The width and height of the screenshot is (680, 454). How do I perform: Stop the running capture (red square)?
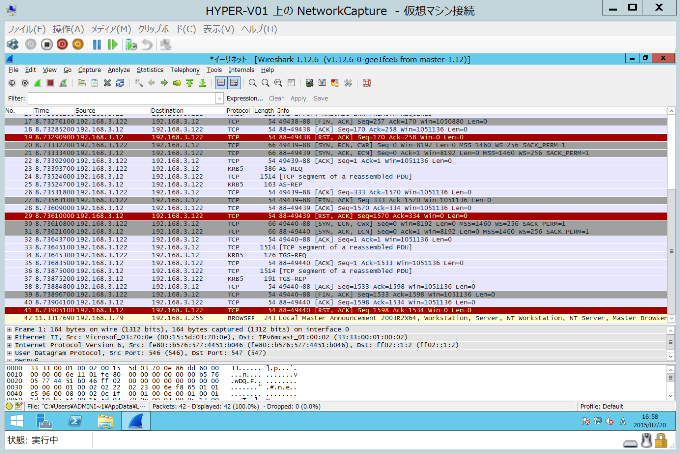tap(50, 83)
